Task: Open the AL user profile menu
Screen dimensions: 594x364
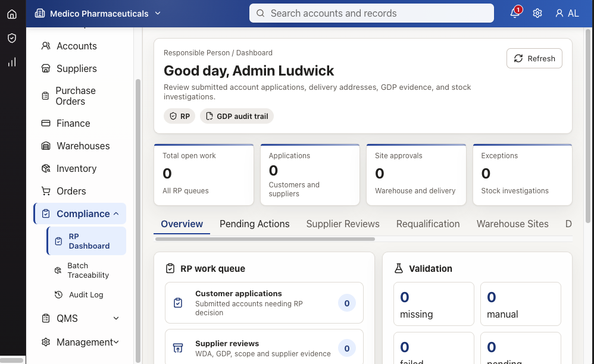Action: [567, 13]
